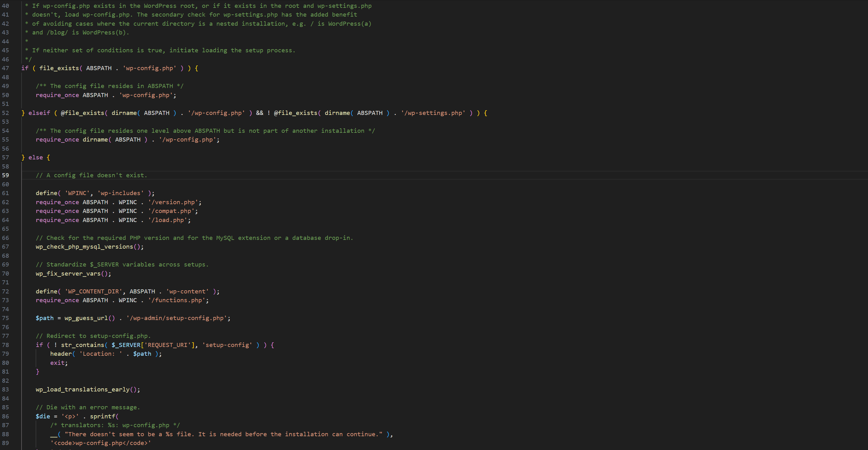Click line number 47 in the gutter
868x450 pixels.
(x=5, y=68)
